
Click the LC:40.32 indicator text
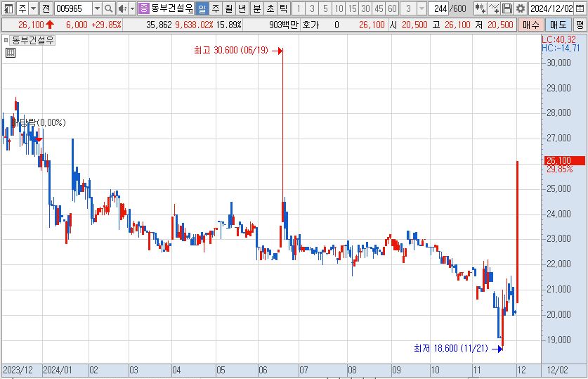tap(558, 40)
